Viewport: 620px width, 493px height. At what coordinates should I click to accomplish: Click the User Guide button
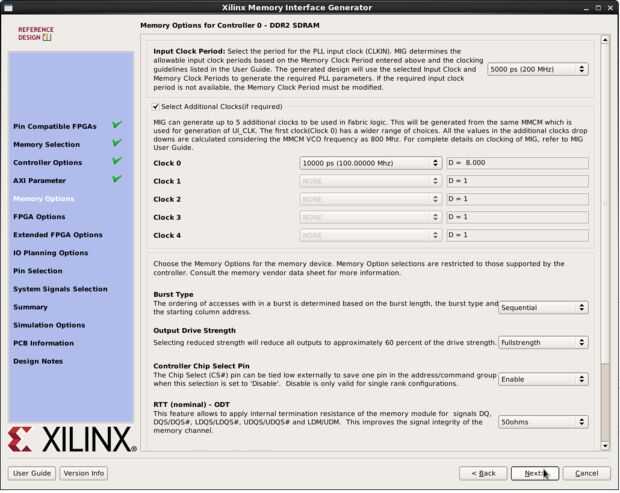[x=32, y=473]
